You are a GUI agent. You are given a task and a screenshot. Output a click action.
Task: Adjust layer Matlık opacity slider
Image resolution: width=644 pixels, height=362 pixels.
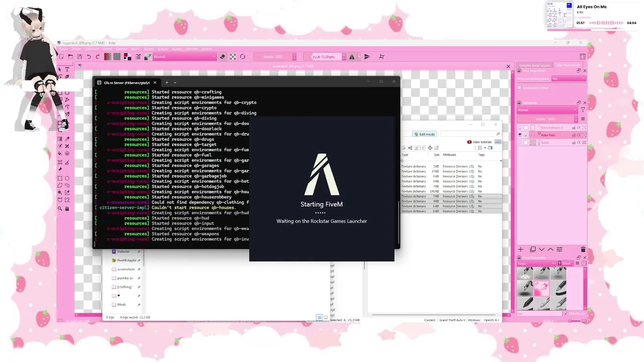(545, 119)
